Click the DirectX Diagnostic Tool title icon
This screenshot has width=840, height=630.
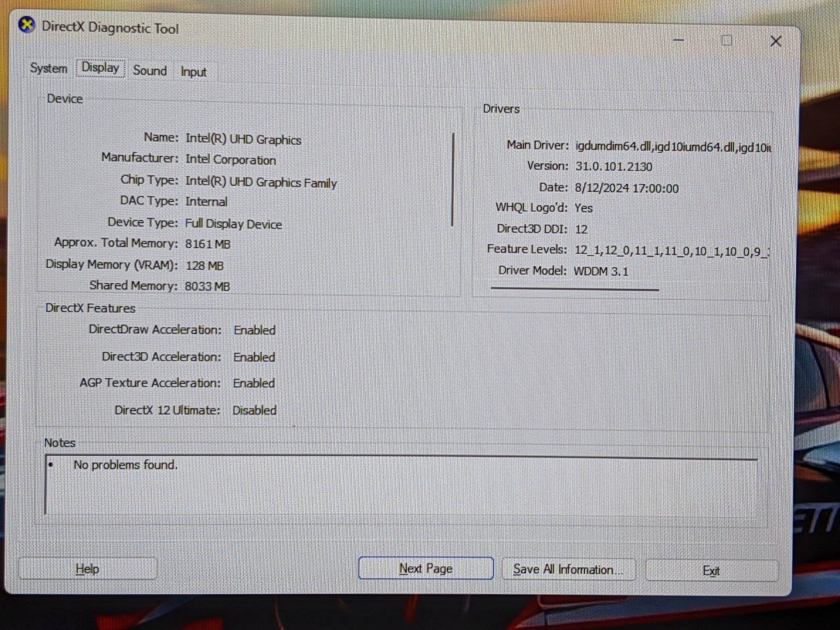point(26,25)
